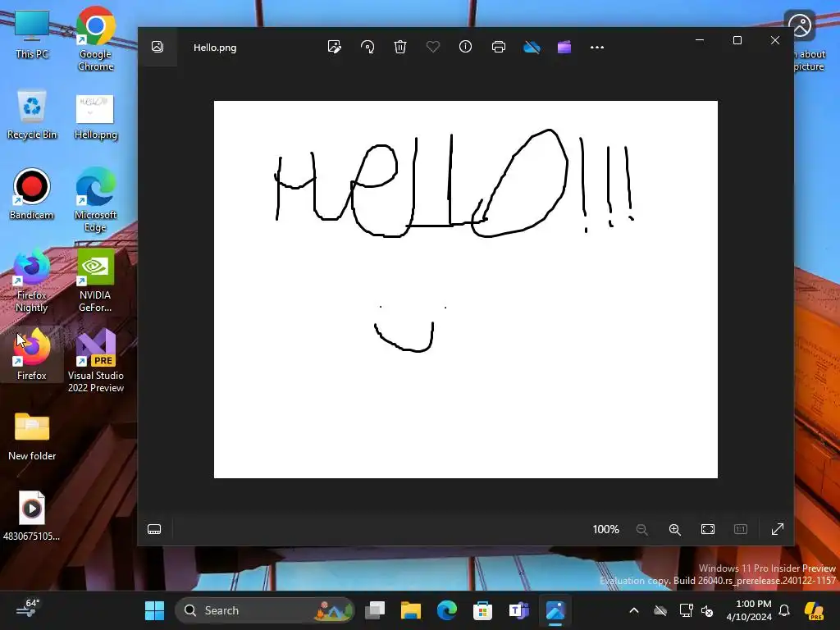Click the Hello.png file name in title bar
Viewport: 840px width, 630px height.
pos(215,47)
